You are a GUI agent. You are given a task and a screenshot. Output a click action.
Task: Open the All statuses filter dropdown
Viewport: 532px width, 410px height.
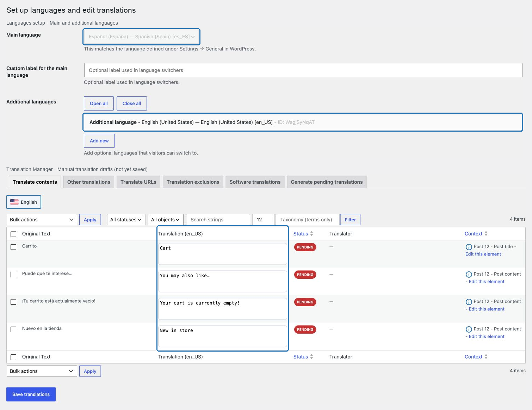coord(126,220)
